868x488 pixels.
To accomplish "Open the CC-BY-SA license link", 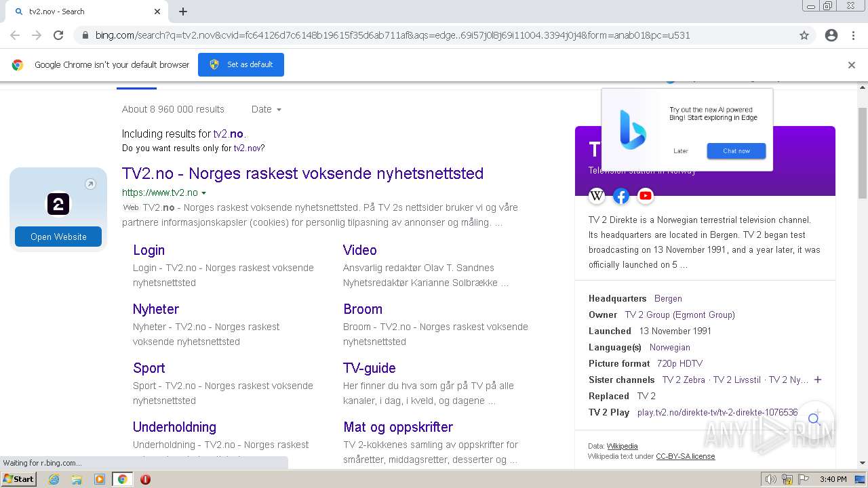I will [x=685, y=456].
